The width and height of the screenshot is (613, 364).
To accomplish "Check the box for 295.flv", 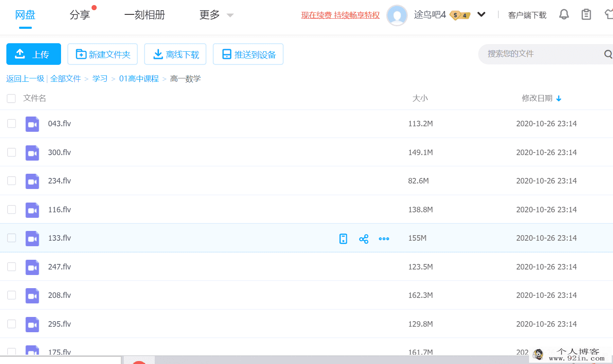I will click(11, 324).
